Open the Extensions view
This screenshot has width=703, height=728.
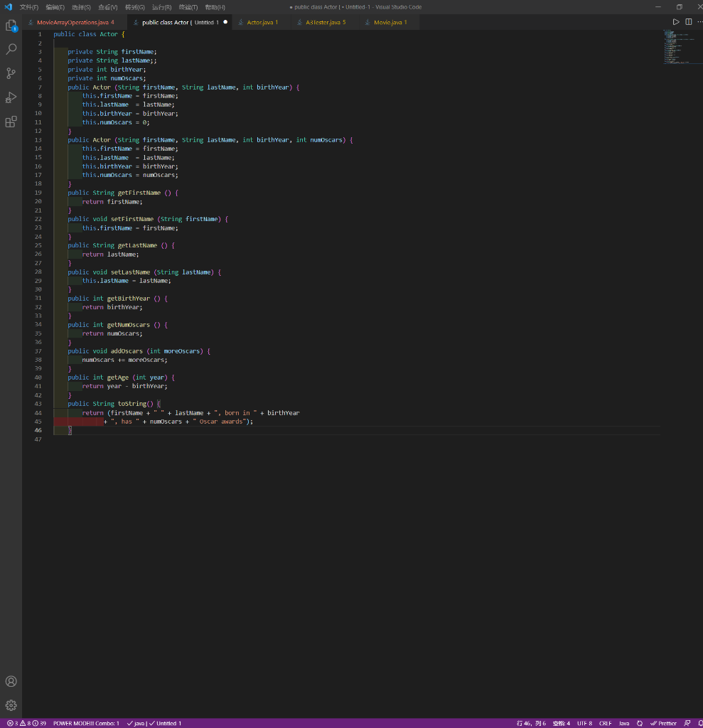coord(11,122)
